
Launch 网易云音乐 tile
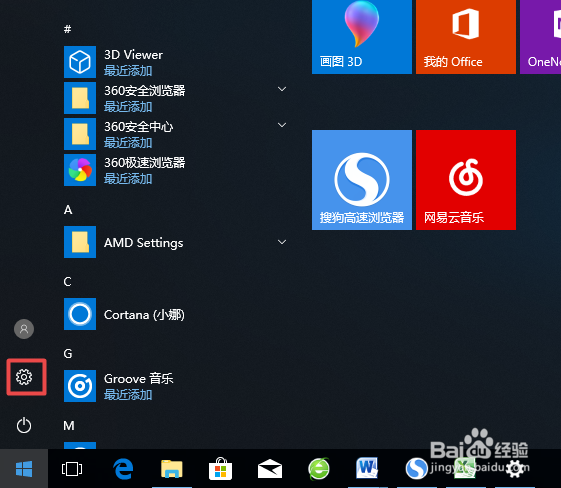(x=466, y=180)
